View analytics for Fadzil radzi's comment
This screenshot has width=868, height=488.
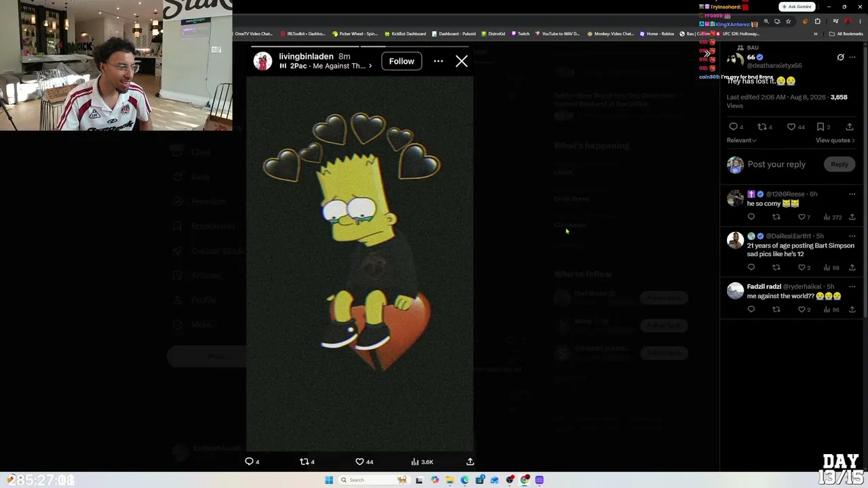pyautogui.click(x=831, y=310)
